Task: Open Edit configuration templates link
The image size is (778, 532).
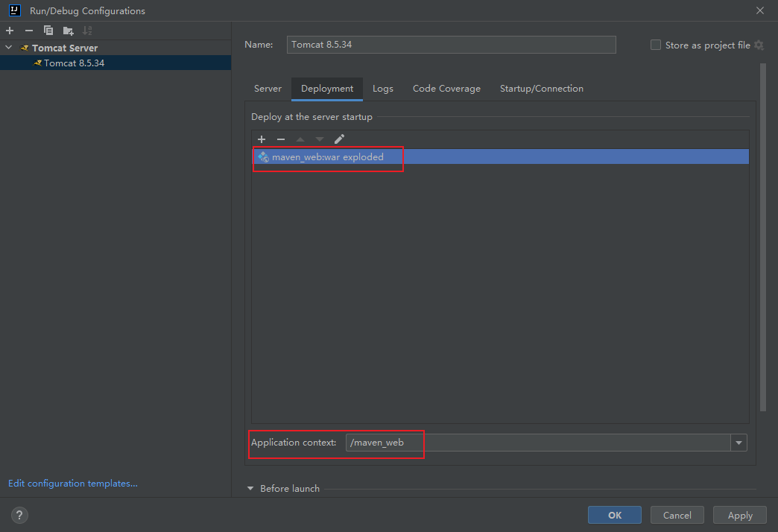Action: tap(73, 484)
